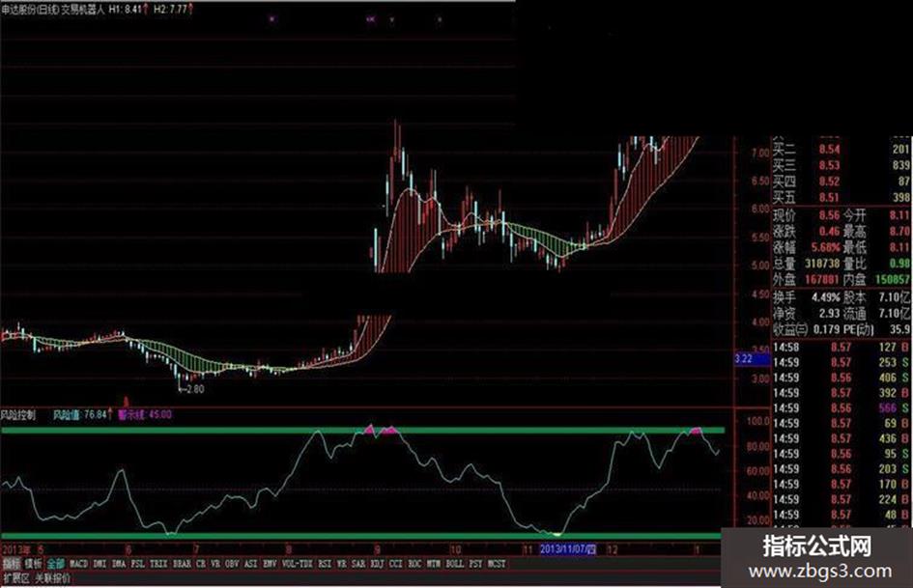This screenshot has height=588, width=913.
Task: Switch to the ASI indicator tab
Action: (251, 564)
